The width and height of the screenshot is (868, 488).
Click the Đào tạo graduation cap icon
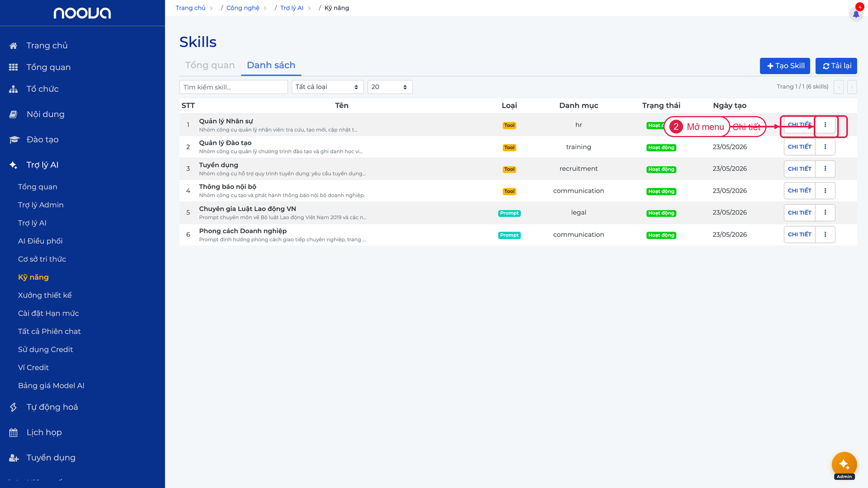tap(14, 140)
